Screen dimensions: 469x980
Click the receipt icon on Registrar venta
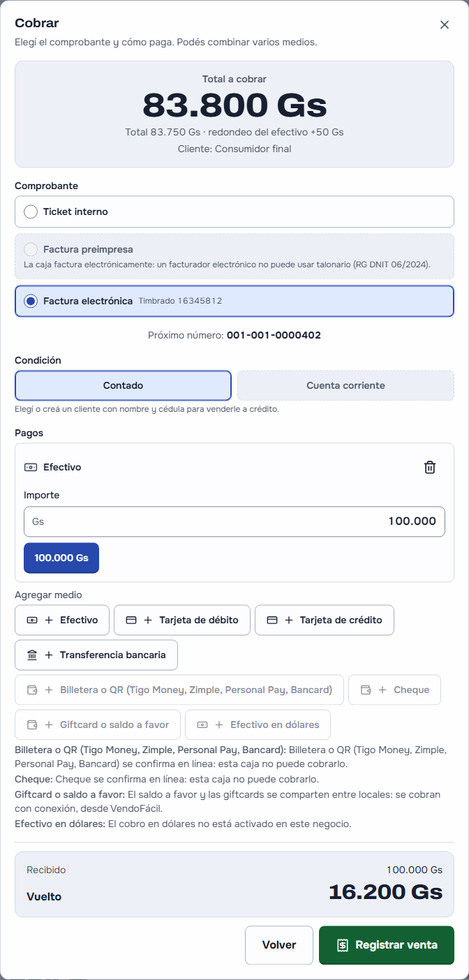click(342, 945)
